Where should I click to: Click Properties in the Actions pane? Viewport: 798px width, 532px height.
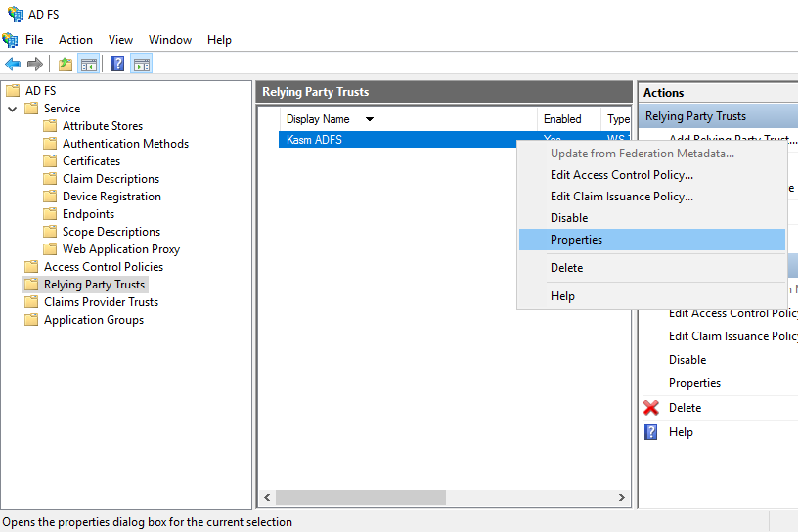pyautogui.click(x=694, y=383)
